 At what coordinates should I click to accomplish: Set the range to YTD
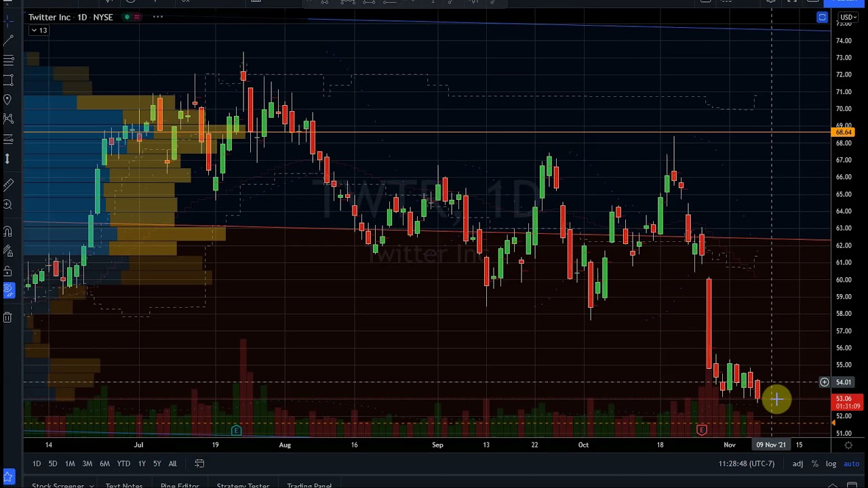tap(123, 464)
